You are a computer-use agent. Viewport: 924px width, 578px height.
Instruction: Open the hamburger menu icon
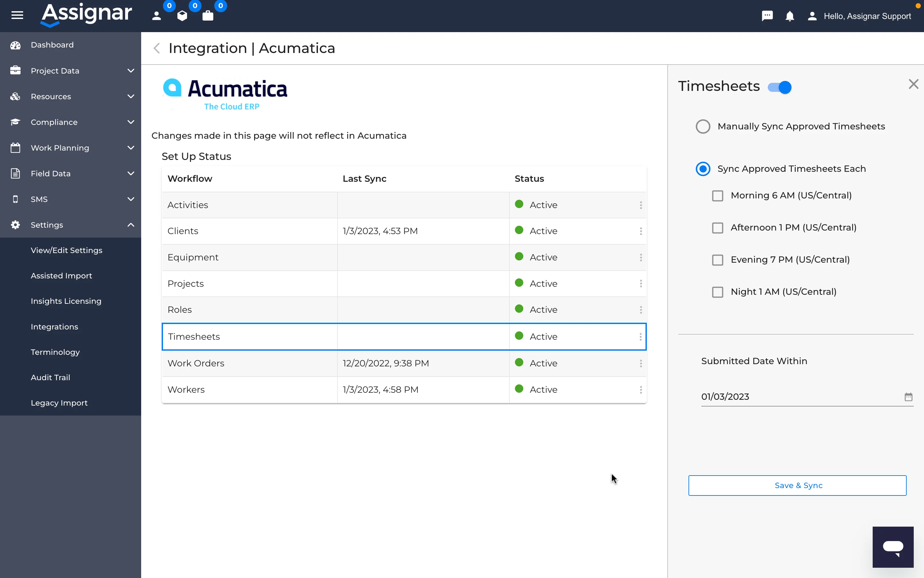pyautogui.click(x=17, y=15)
